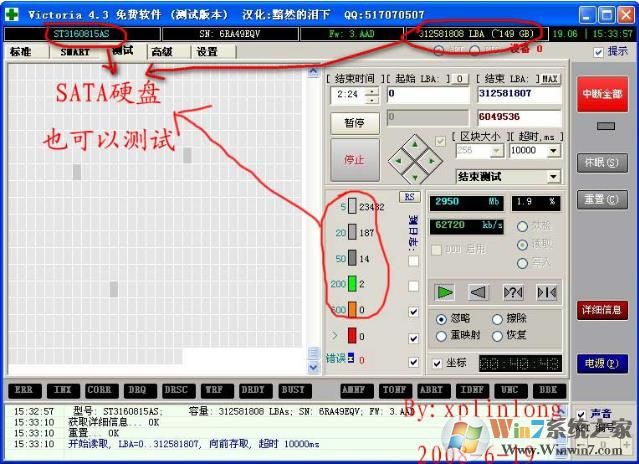The height and width of the screenshot is (464, 639).
Task: Click the 重置(C) button
Action: (602, 200)
